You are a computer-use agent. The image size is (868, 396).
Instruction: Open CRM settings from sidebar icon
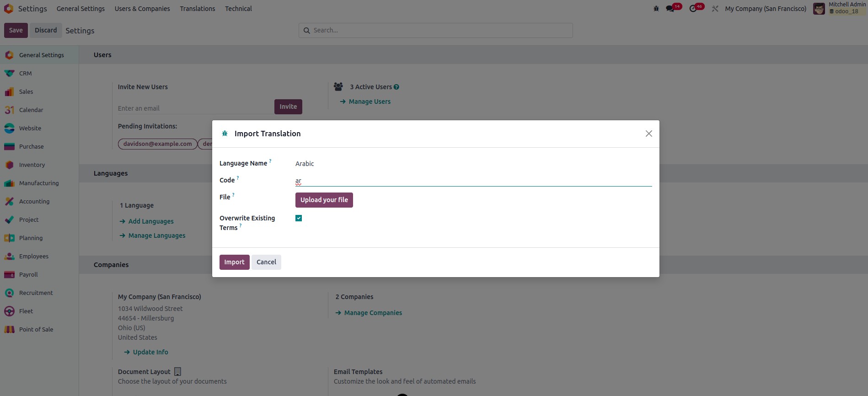point(9,73)
